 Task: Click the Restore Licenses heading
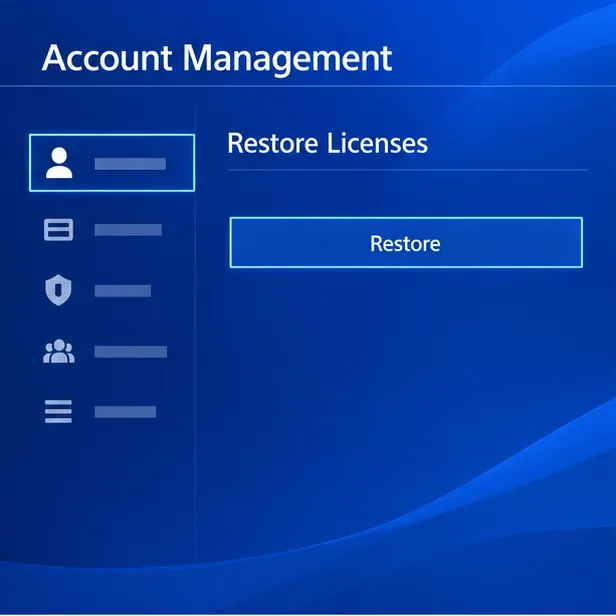[x=327, y=143]
